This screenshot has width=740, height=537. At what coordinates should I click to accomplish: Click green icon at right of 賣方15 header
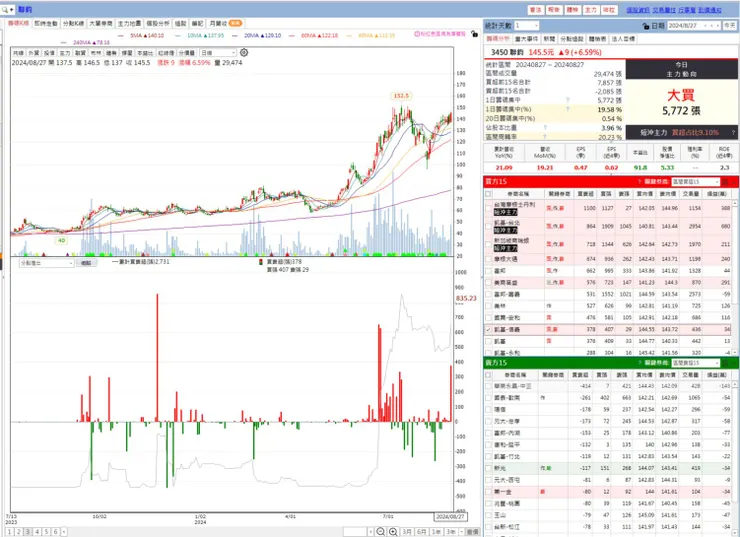pyautogui.click(x=726, y=363)
